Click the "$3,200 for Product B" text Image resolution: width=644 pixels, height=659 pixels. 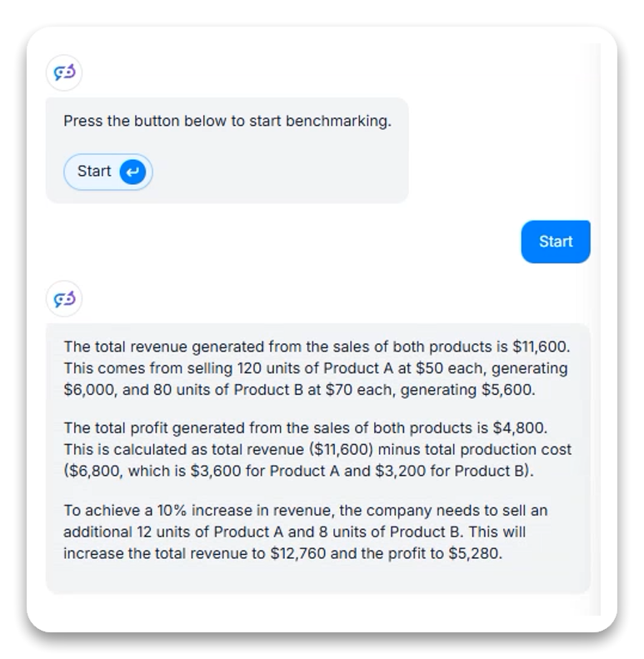[455, 470]
